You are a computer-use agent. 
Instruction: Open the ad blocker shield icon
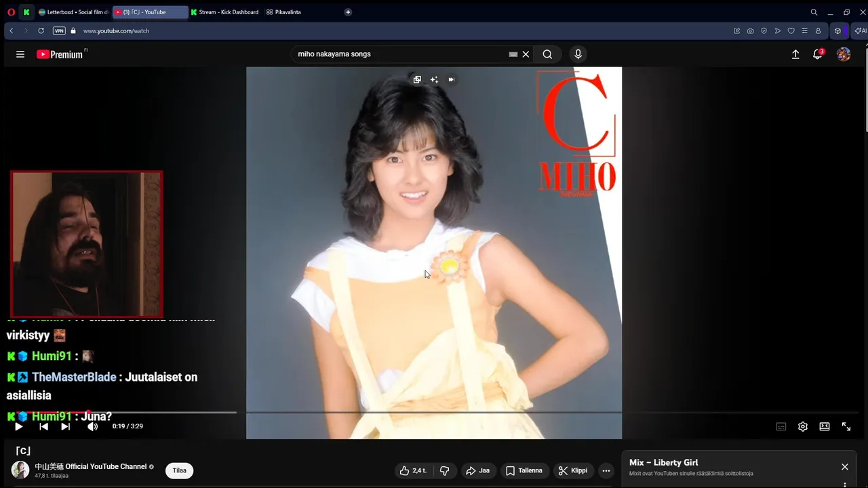(x=764, y=30)
